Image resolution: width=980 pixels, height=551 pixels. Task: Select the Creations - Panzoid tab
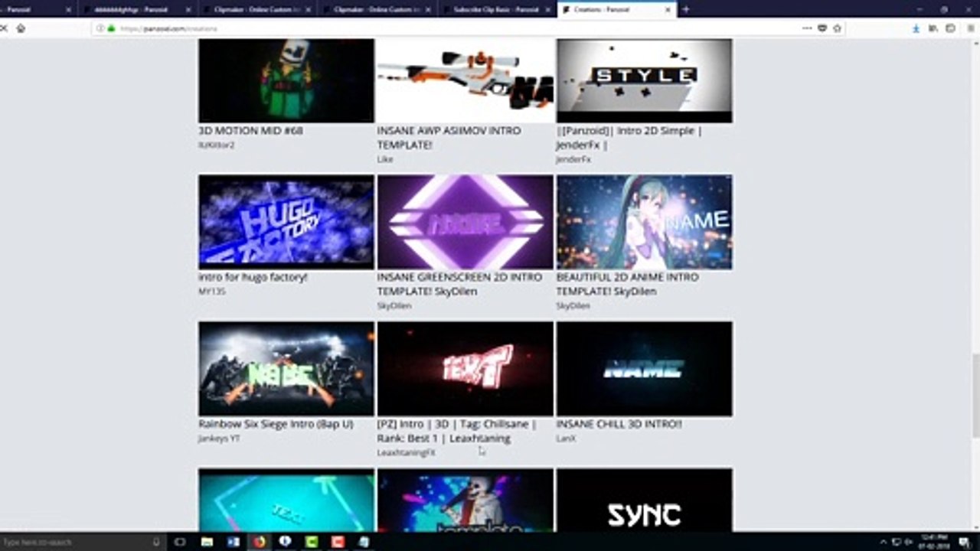pyautogui.click(x=616, y=9)
